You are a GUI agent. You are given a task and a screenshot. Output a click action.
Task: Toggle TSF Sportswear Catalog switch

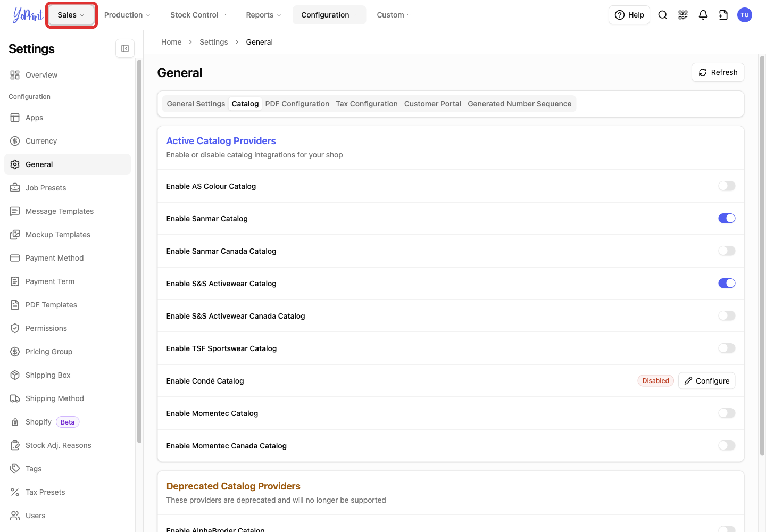[x=727, y=348]
